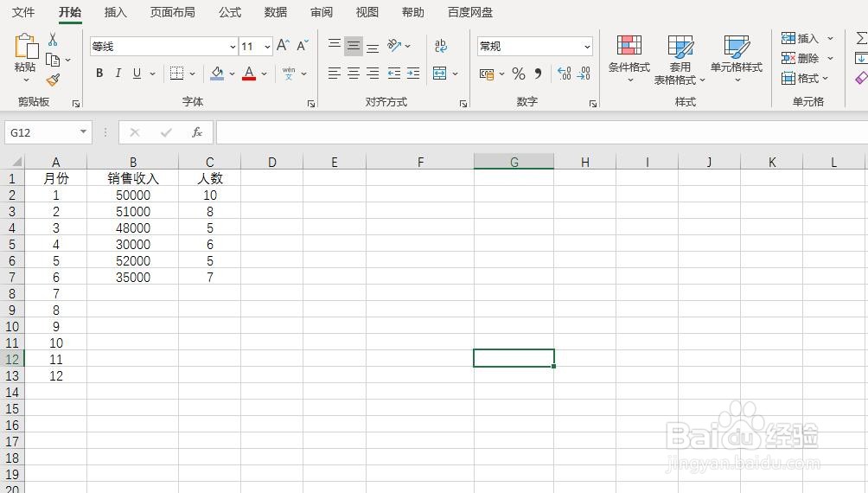Increase decimal places
The width and height of the screenshot is (868, 493).
click(x=564, y=74)
